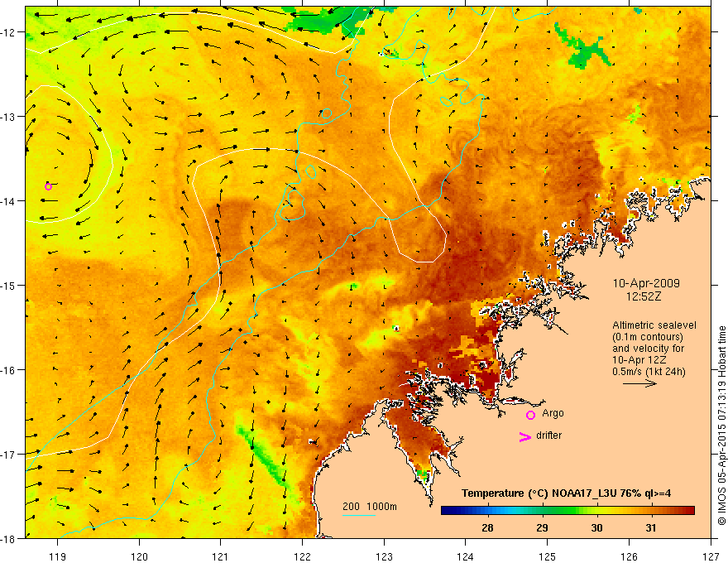Screen dimensions: 728x563
Task: Click the 'Altimetric sealevel' text
Action: coord(654,325)
